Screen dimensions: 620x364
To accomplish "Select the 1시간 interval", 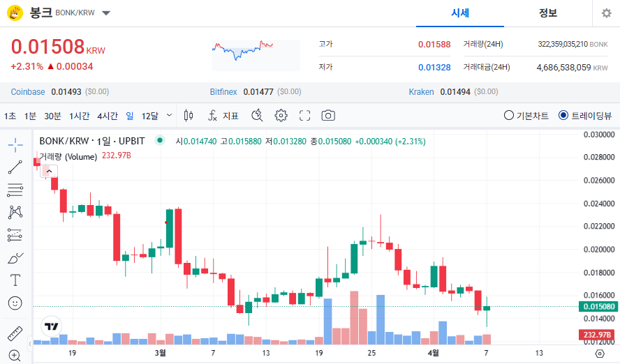I will [x=79, y=116].
